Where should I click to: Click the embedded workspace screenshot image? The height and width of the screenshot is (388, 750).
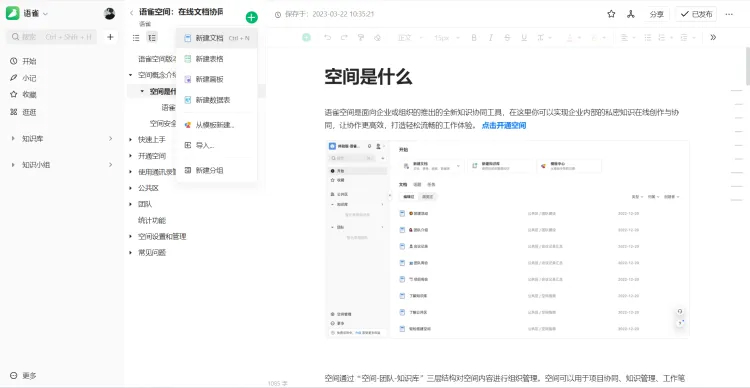coord(507,239)
